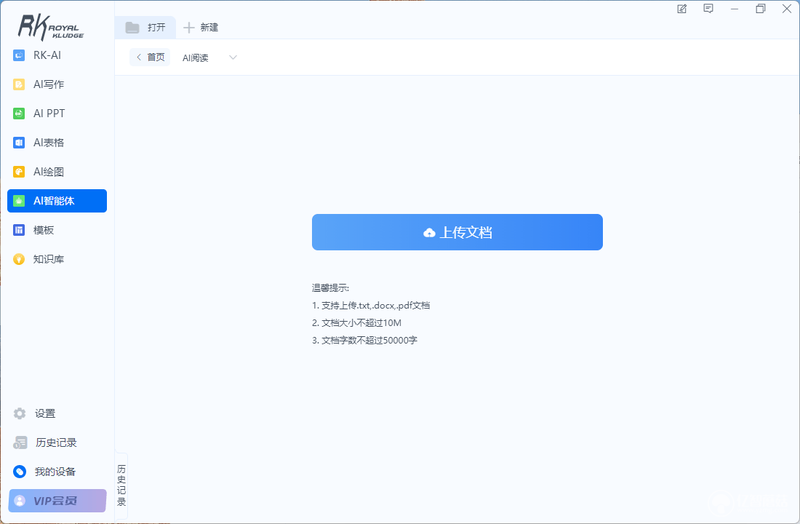Open the AI绘图 drawing icon
This screenshot has height=524, width=800.
click(x=19, y=171)
